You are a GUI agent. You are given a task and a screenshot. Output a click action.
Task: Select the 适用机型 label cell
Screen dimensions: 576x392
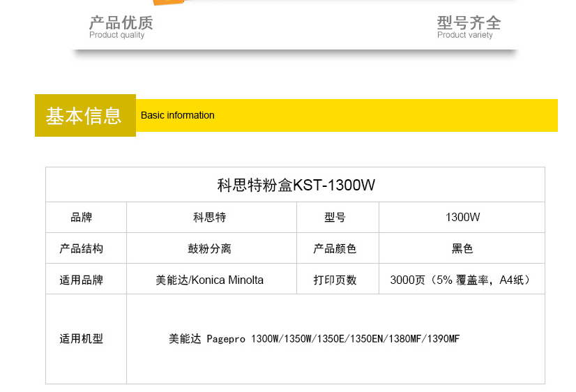coord(86,339)
